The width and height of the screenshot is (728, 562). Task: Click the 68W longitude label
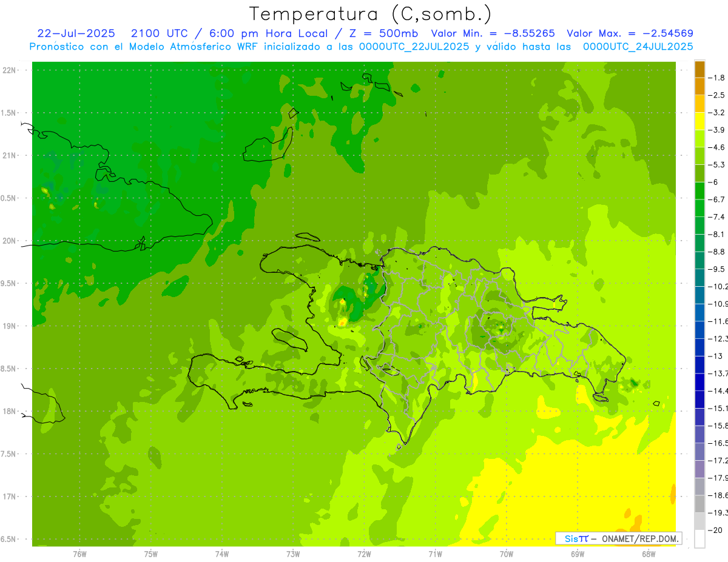pyautogui.click(x=649, y=554)
